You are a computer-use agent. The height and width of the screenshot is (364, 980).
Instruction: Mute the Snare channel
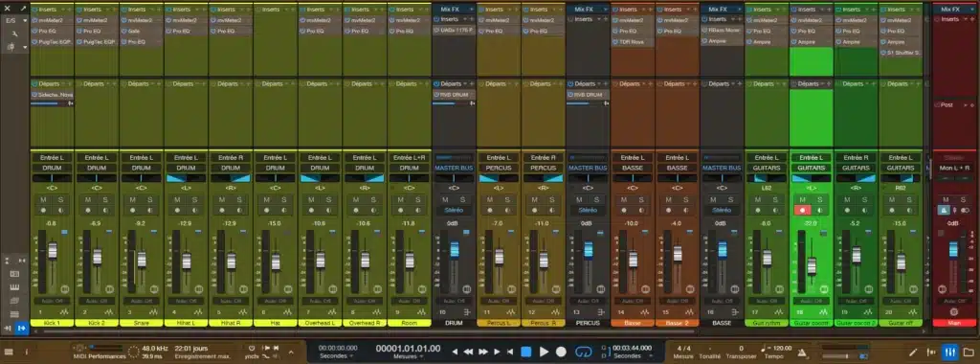pos(132,199)
